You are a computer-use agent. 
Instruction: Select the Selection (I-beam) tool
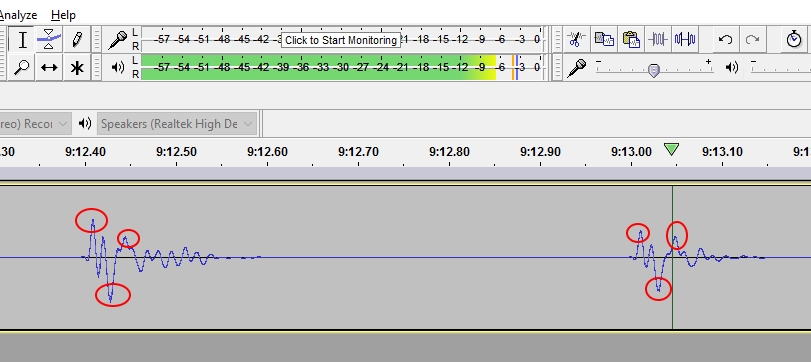pyautogui.click(x=22, y=39)
